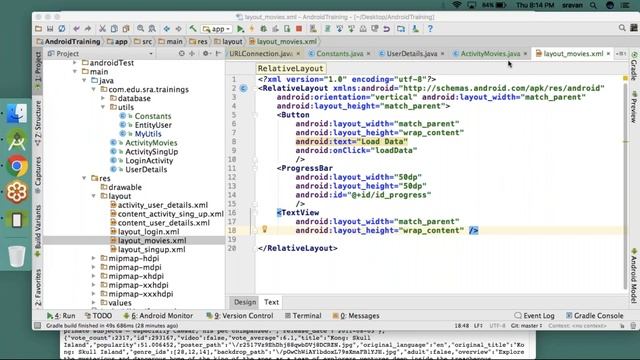
Task: Toggle the 1: Project tool window
Action: (38, 71)
